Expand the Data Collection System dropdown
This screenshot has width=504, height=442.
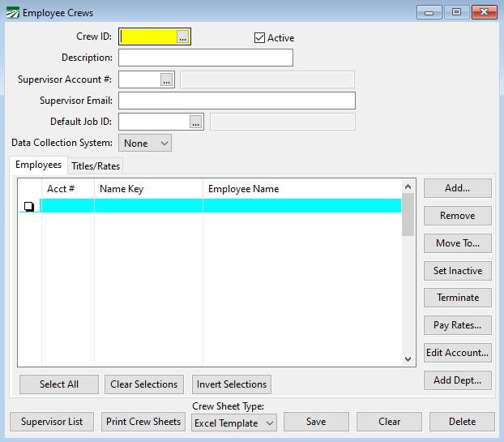pyautogui.click(x=145, y=143)
